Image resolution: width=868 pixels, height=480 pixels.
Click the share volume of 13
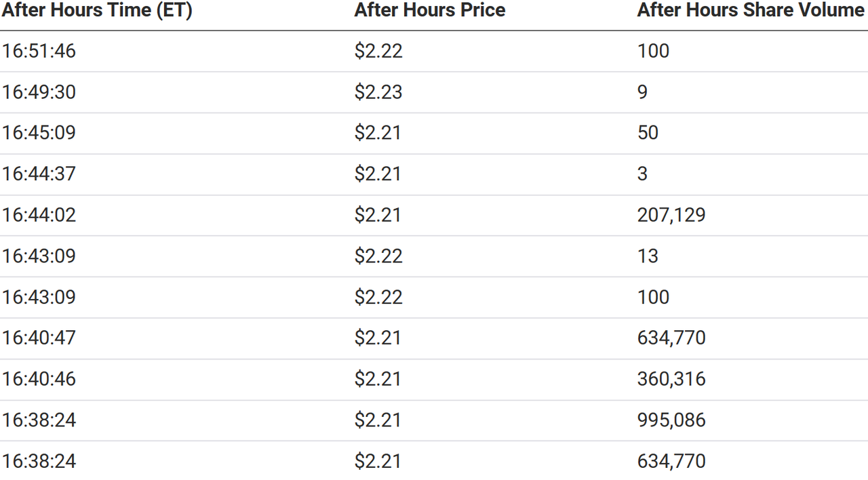(x=648, y=256)
